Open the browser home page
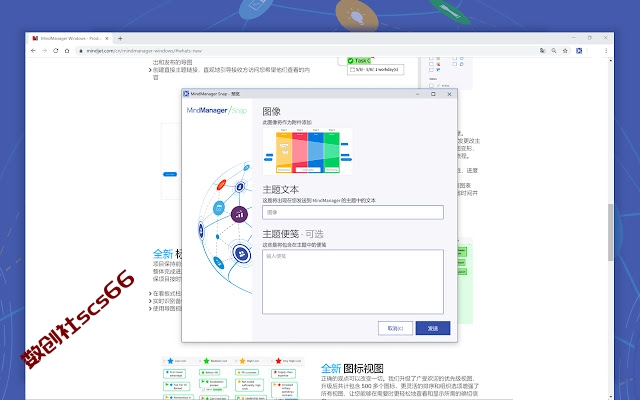Screen dimensions: 640x400 click(67, 51)
